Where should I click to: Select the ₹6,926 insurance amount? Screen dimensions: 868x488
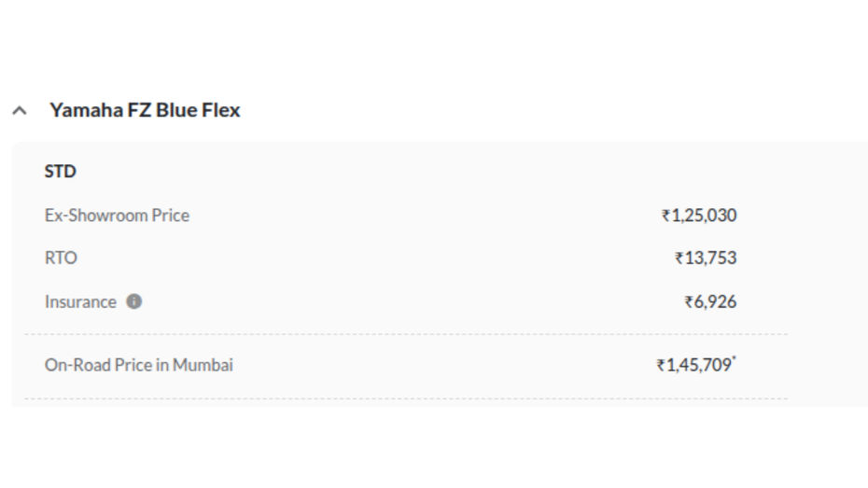[x=710, y=302]
